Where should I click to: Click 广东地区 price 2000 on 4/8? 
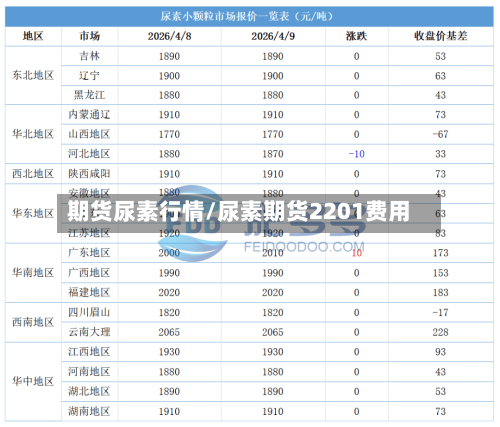click(x=169, y=253)
